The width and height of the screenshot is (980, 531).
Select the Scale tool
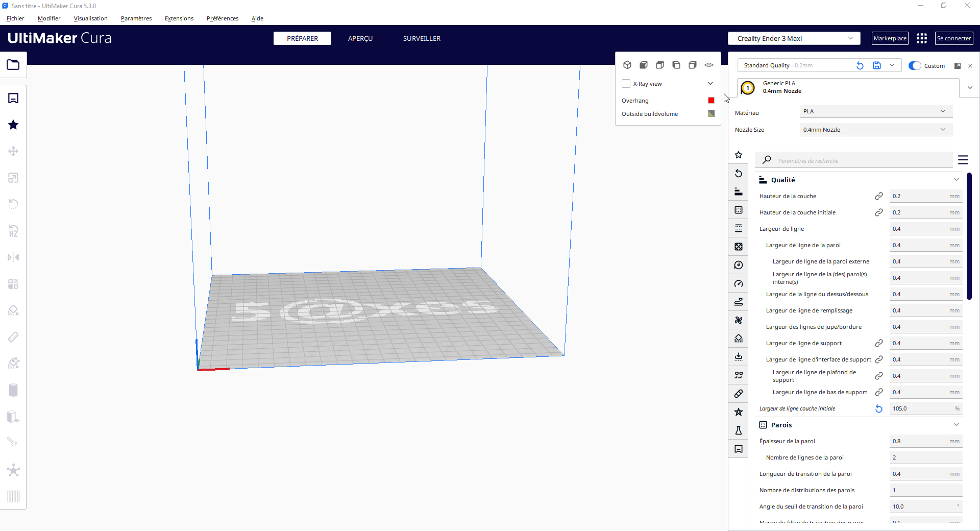click(x=13, y=178)
